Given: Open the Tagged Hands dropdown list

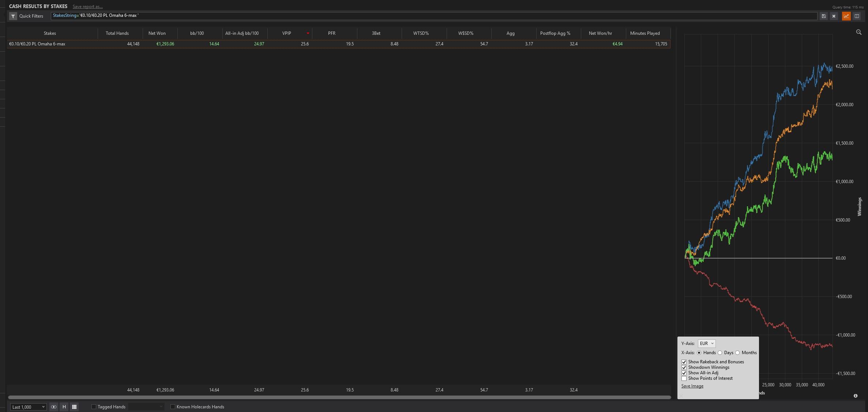Looking at the screenshot, I should 146,407.
